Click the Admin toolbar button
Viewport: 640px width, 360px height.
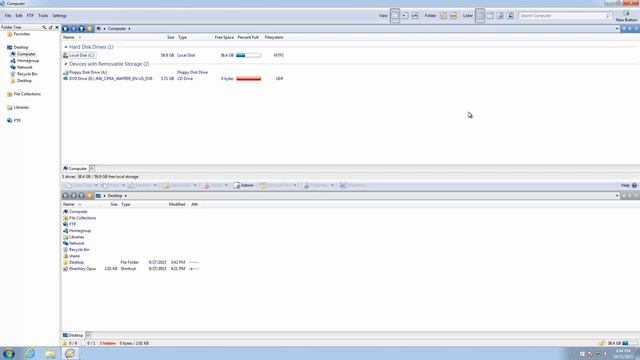(244, 185)
